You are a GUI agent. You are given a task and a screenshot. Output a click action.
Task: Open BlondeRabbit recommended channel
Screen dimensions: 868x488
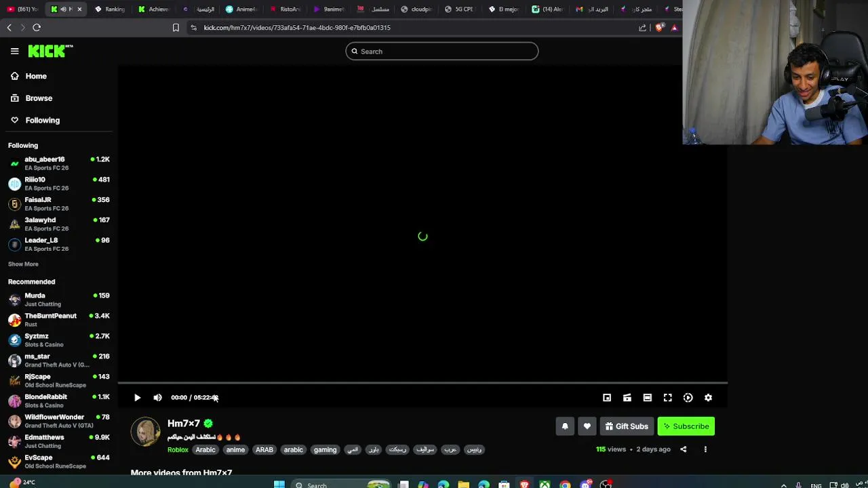(x=59, y=401)
